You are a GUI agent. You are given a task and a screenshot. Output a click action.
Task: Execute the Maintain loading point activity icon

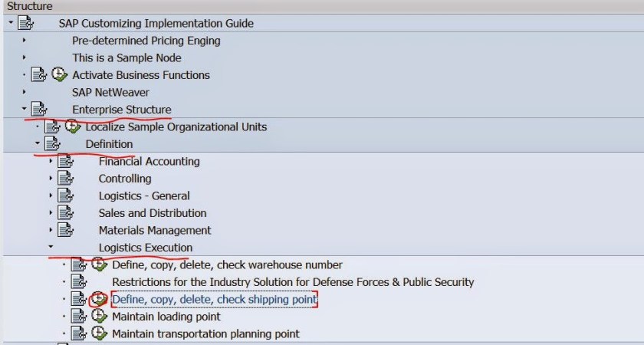(99, 316)
